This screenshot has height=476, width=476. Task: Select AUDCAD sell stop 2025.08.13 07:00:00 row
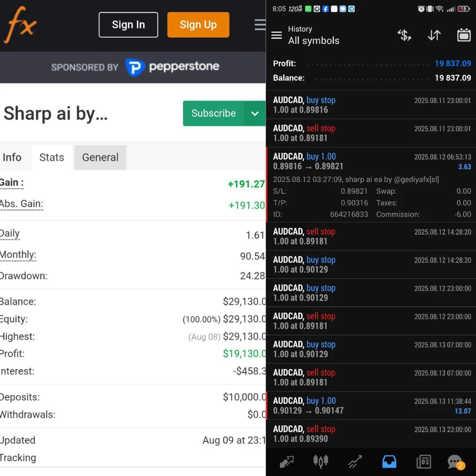coord(372,377)
